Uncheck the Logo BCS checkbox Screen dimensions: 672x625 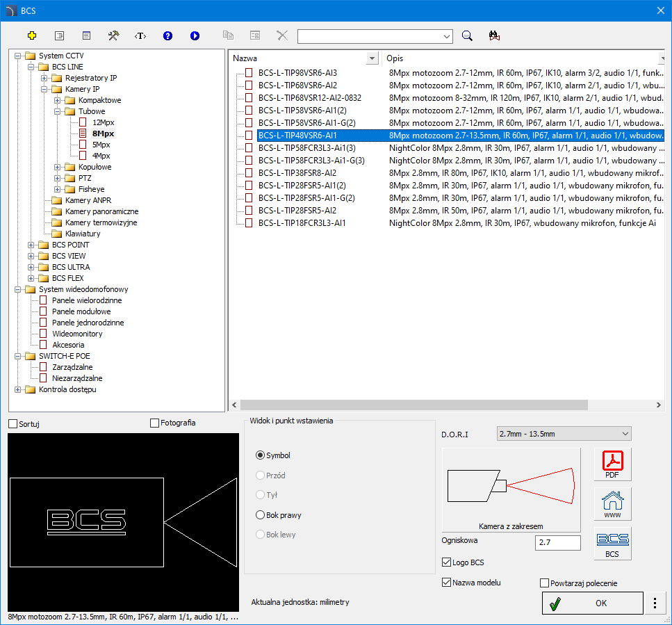[x=447, y=562]
